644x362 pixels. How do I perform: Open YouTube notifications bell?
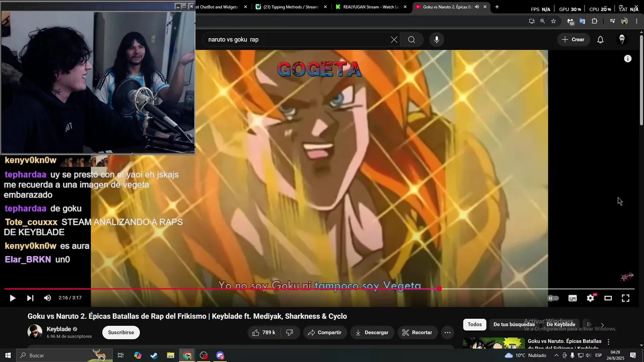click(600, 40)
